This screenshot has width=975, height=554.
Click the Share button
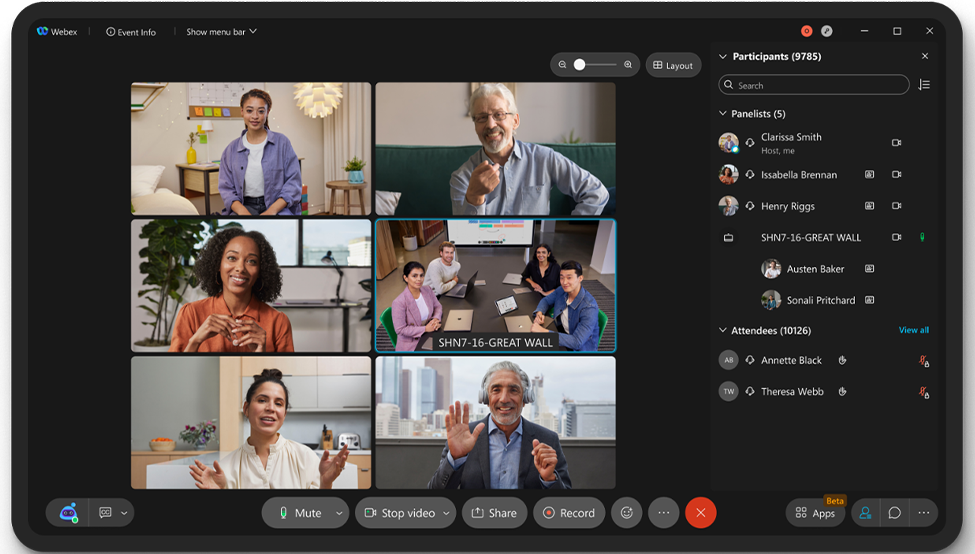point(494,513)
